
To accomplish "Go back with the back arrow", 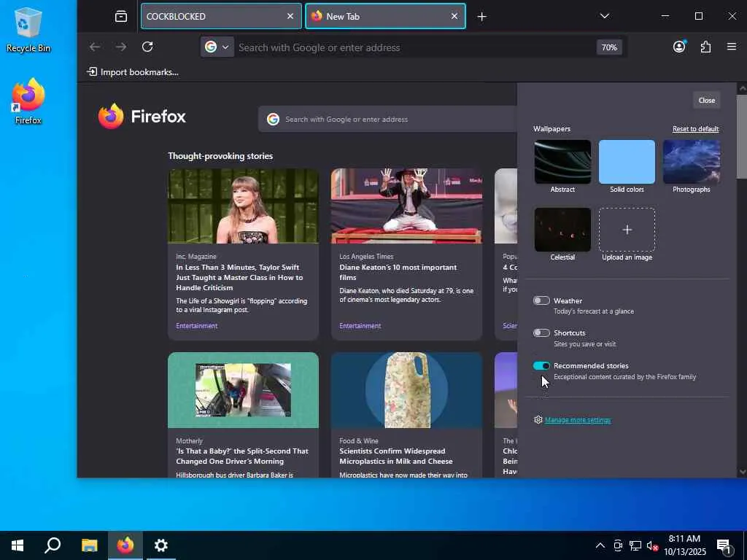I will click(95, 47).
